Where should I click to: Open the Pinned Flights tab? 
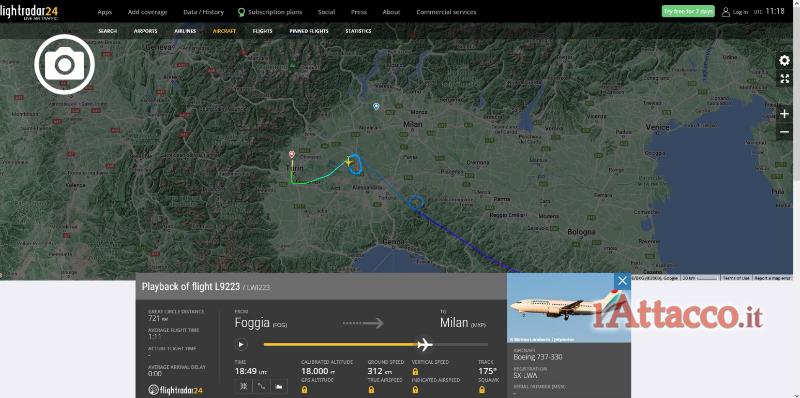[309, 31]
